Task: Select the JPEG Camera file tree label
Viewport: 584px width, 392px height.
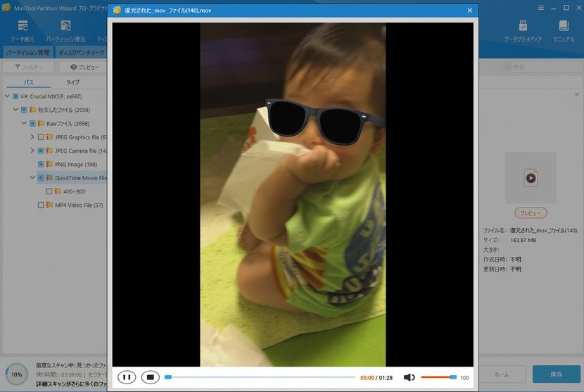Action: pos(81,151)
